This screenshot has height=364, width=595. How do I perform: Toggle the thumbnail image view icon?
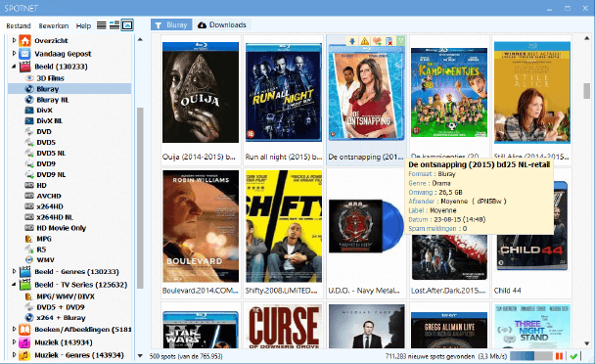[x=127, y=25]
